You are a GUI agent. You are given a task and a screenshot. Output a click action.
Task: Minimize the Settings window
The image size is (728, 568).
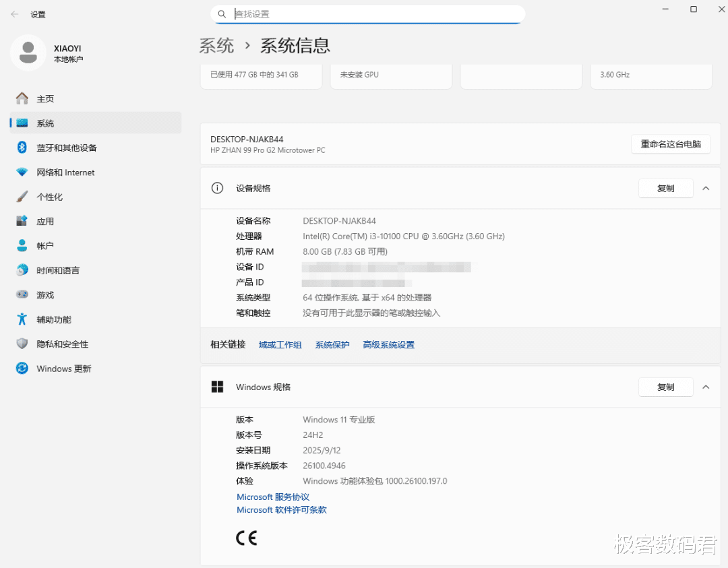coord(665,9)
